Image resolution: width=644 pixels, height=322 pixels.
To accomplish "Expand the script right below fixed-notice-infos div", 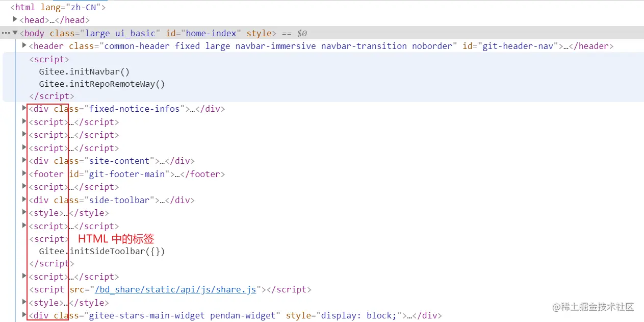I will pyautogui.click(x=24, y=121).
